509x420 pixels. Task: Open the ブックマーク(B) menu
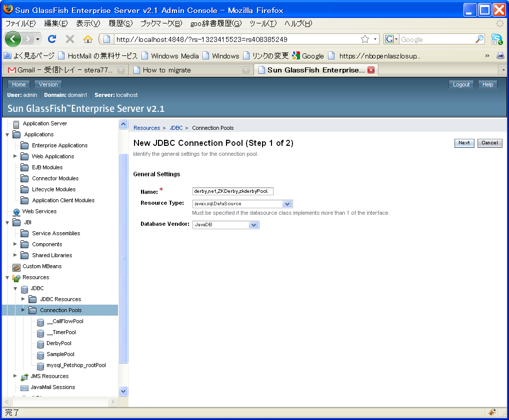click(x=161, y=23)
